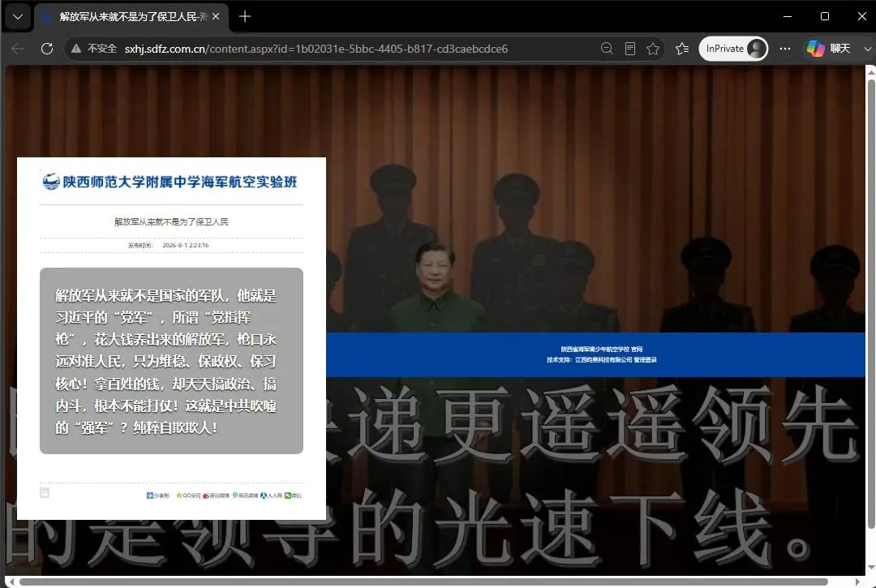Click the print icon below the article
The width and height of the screenshot is (876, 588).
click(45, 492)
